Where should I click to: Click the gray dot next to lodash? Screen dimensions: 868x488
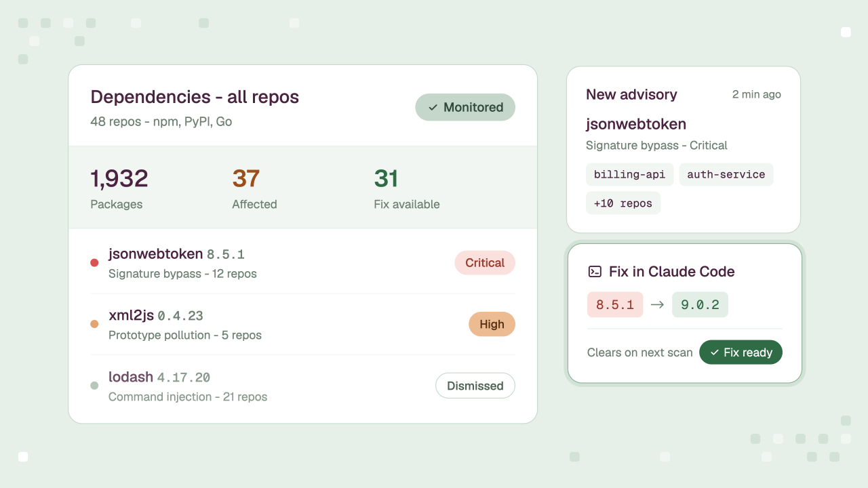[x=94, y=386]
